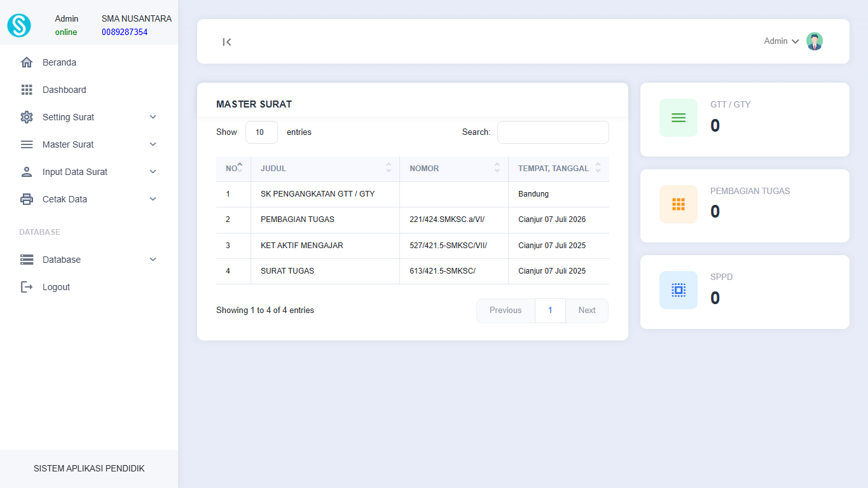Expand the Cetak Data submenu
This screenshot has height=488, width=868.
tap(89, 199)
